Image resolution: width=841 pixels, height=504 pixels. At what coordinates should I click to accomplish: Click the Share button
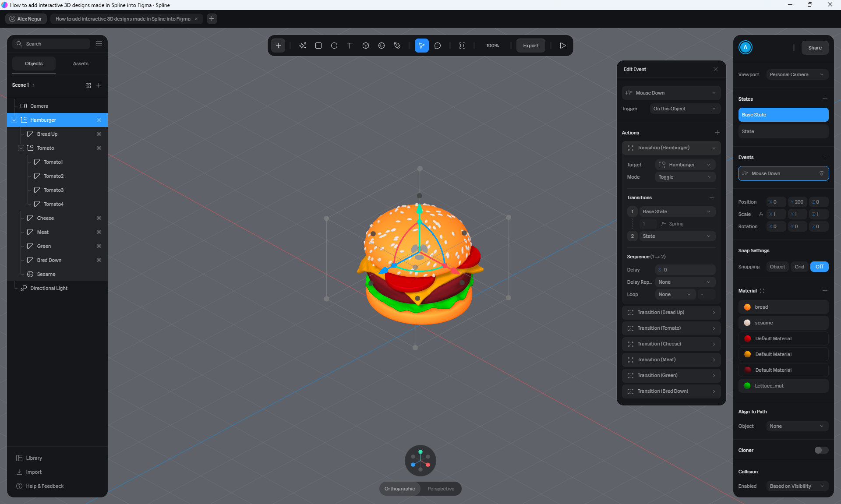(815, 48)
